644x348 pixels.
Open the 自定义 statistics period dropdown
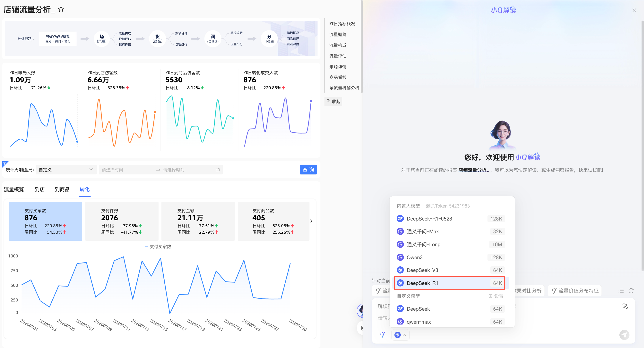pos(66,170)
